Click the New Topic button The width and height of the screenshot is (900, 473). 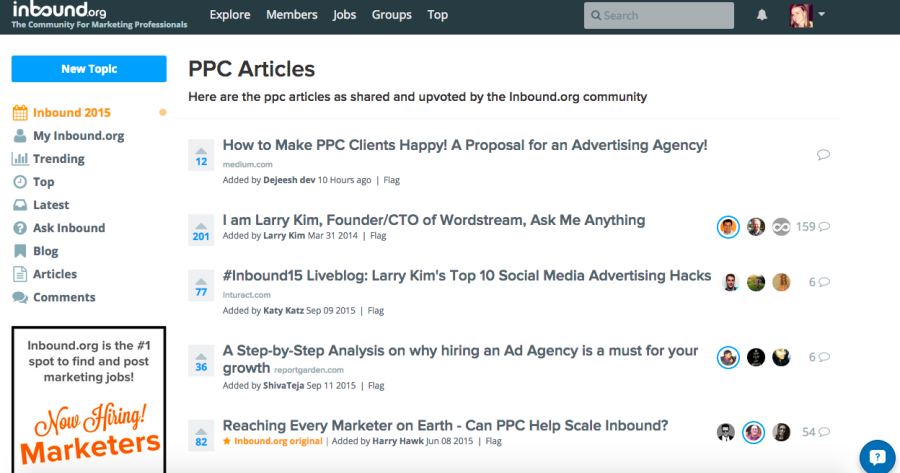[89, 69]
